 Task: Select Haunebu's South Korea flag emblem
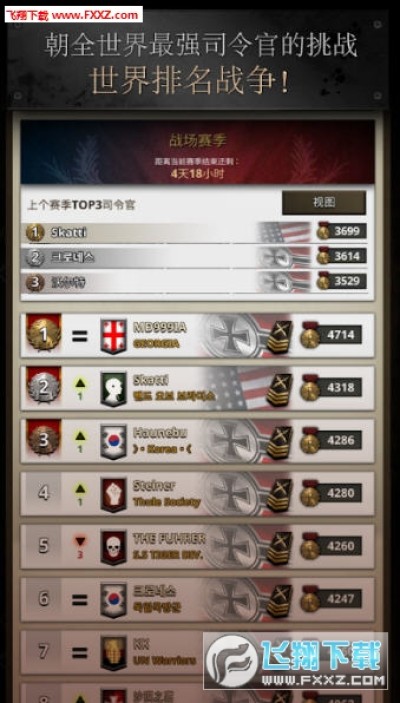tap(113, 442)
